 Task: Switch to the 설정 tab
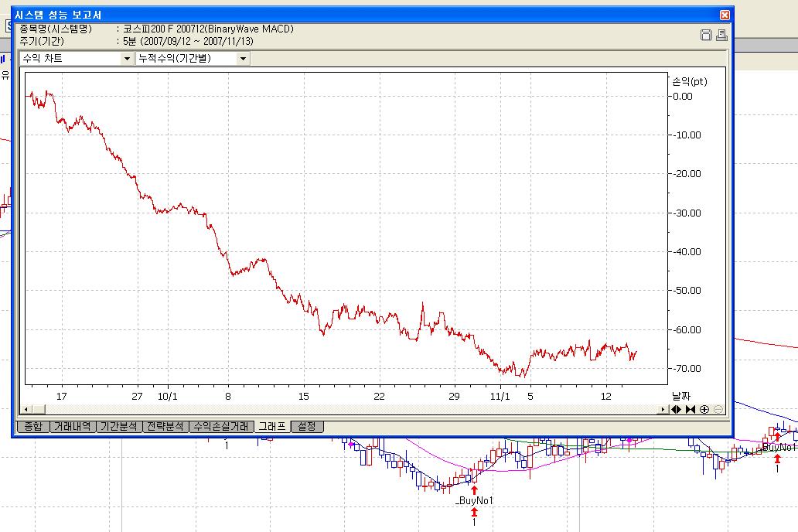point(307,426)
